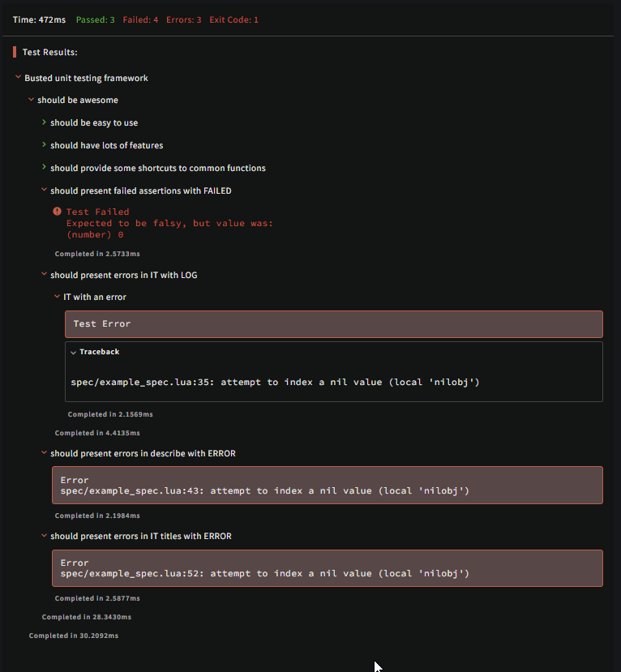621x672 pixels.
Task: Click the 'Failed: 4' summary label
Action: 140,19
